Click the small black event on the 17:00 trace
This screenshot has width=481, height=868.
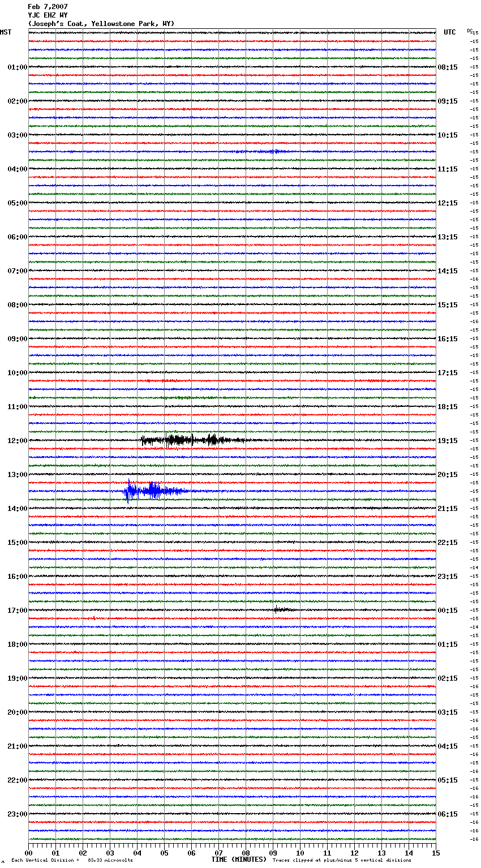point(283,609)
